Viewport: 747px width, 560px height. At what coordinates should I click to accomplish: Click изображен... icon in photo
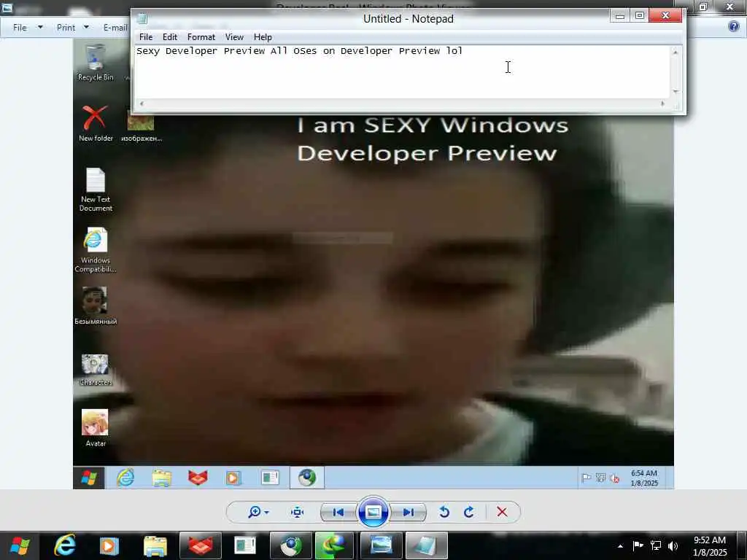tap(141, 126)
